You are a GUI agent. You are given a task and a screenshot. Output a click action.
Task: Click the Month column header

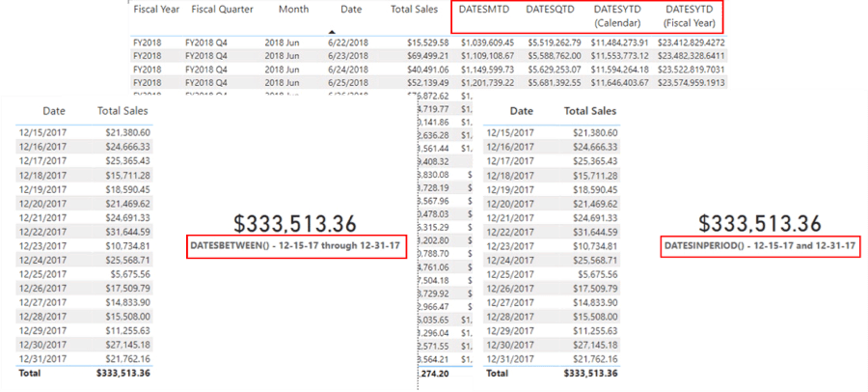(x=294, y=10)
